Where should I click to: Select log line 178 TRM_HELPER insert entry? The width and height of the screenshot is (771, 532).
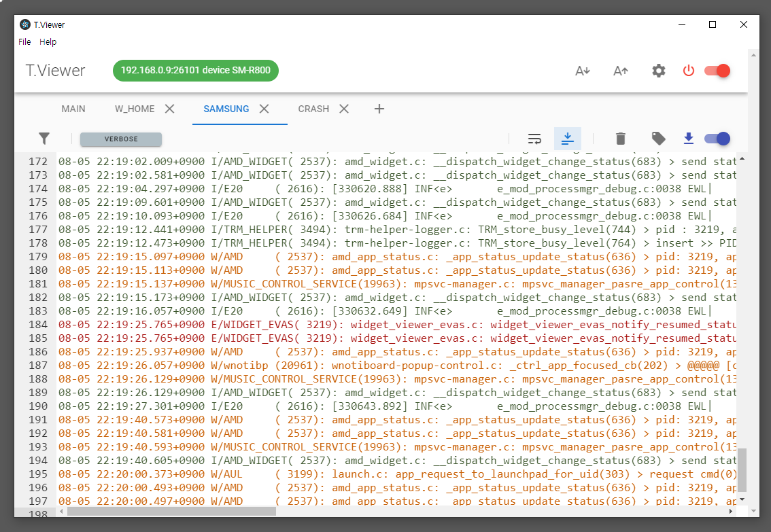pos(397,243)
